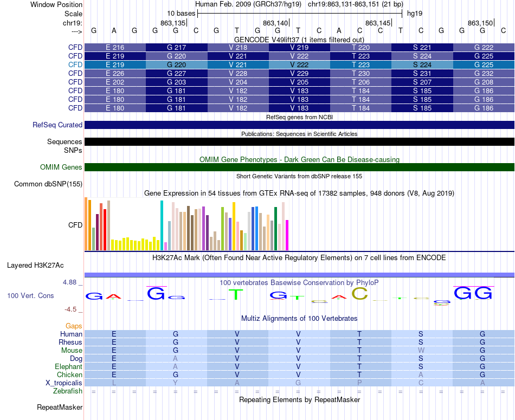Click codon G 227 in CFD transcript

(x=176, y=73)
